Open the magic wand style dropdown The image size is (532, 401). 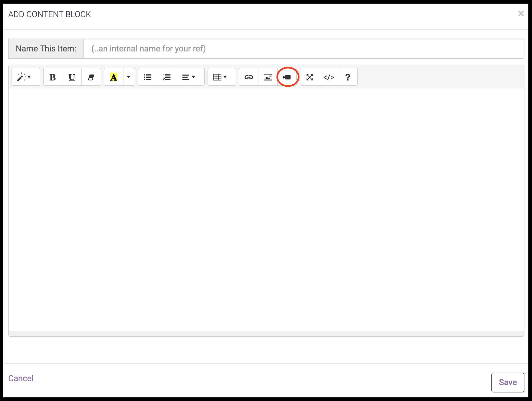pyautogui.click(x=26, y=77)
